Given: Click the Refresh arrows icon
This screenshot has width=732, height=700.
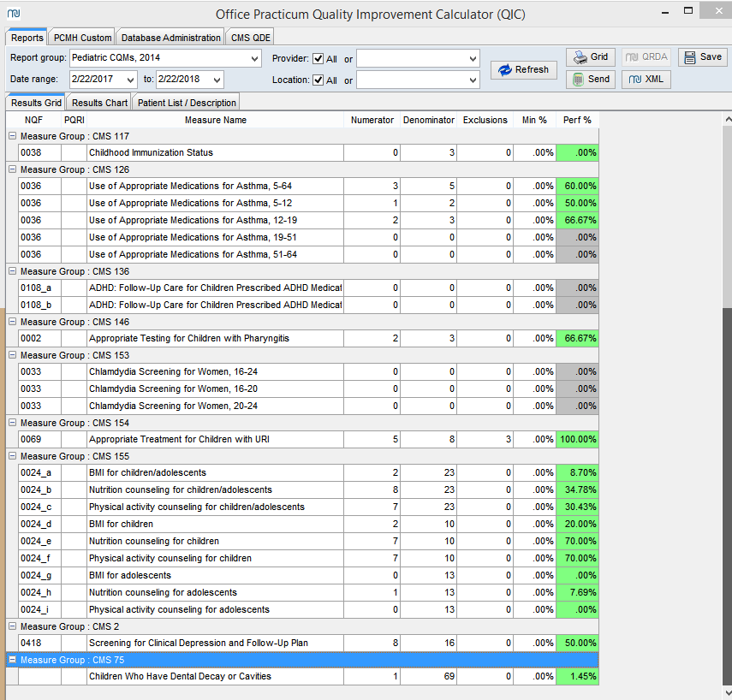Looking at the screenshot, I should click(x=505, y=70).
